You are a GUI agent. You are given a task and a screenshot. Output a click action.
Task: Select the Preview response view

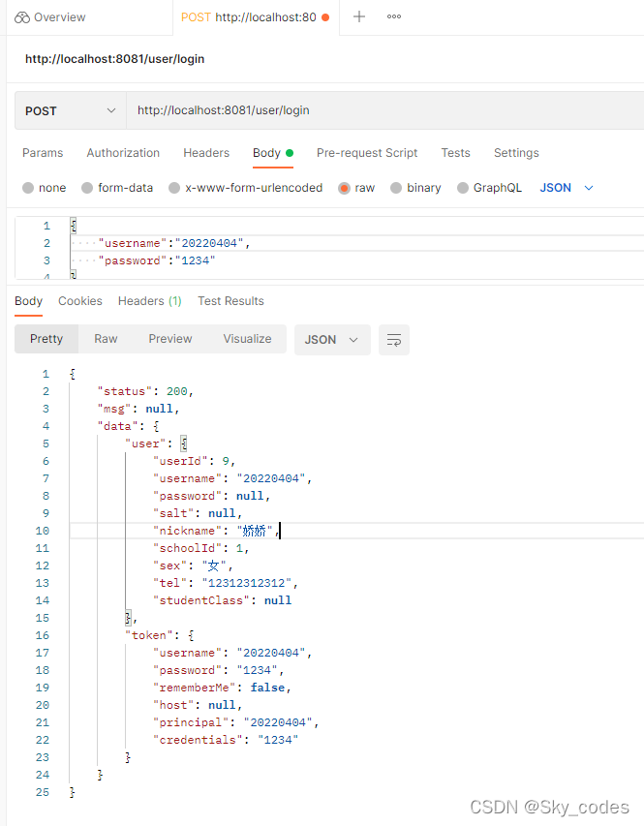170,339
